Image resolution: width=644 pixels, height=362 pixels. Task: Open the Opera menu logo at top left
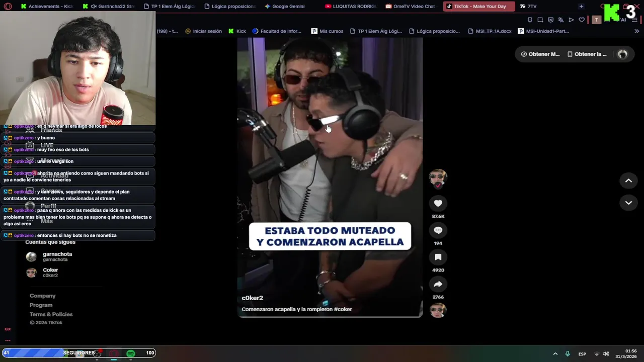click(x=8, y=7)
